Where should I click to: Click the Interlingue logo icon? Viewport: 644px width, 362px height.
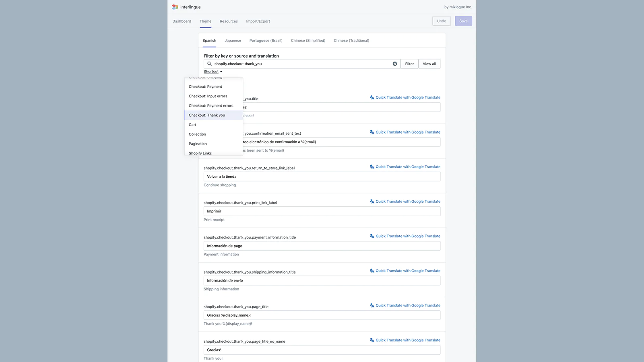click(x=175, y=7)
